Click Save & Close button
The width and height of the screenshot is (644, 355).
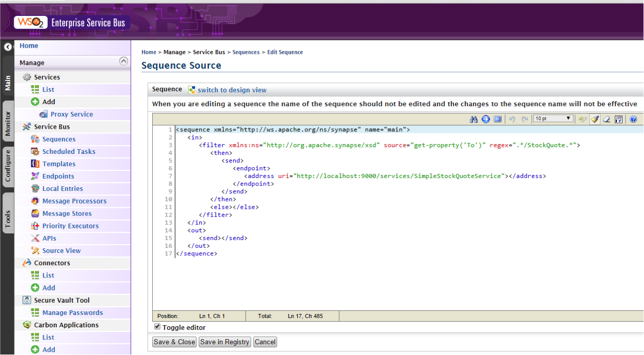174,342
